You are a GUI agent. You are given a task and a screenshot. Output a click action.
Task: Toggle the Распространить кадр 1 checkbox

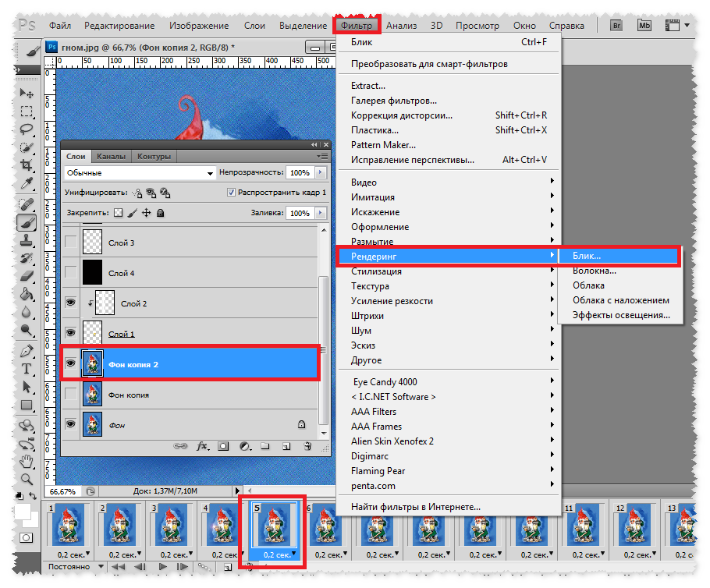click(231, 193)
